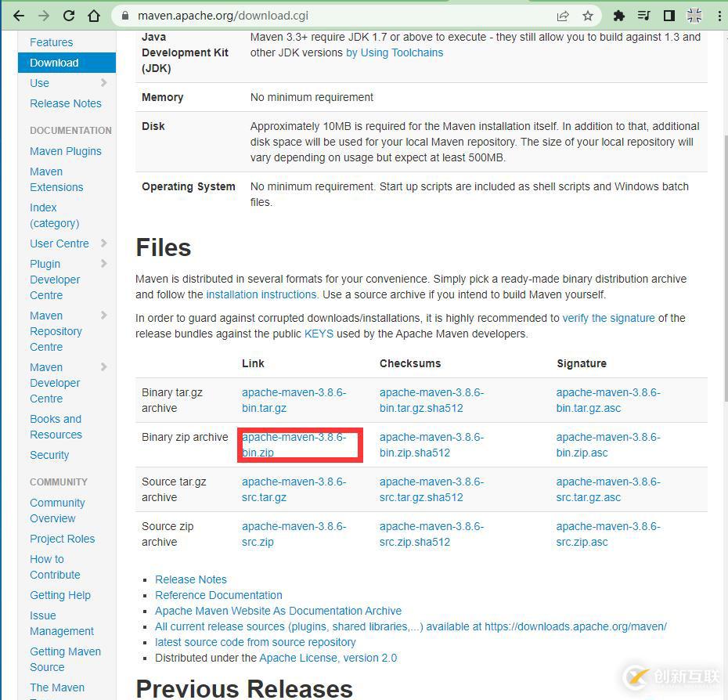Open How to Contribute page
This screenshot has width=728, height=700.
point(55,567)
